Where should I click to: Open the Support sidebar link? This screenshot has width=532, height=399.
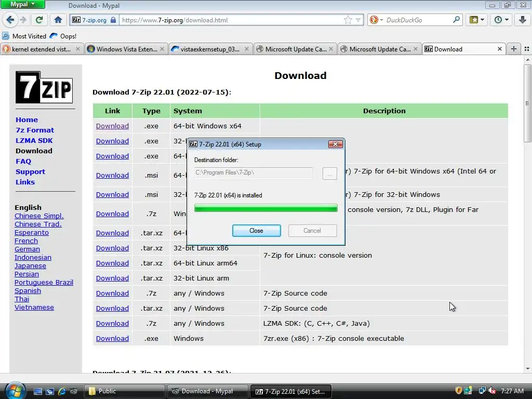[30, 171]
